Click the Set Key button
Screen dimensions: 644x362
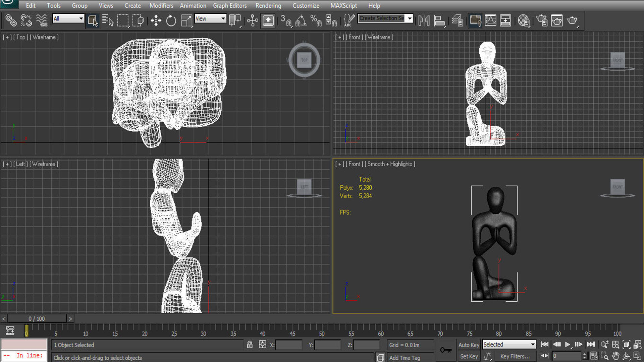pyautogui.click(x=469, y=356)
